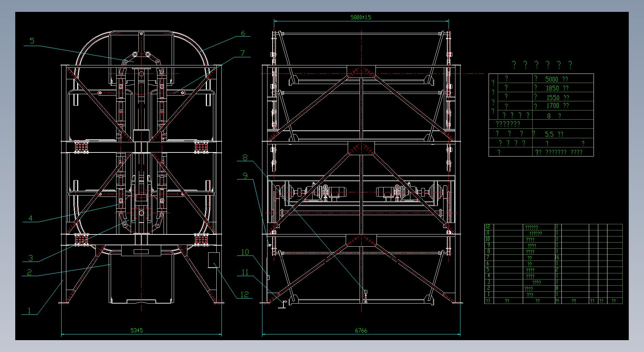Select the 1850 value in specification table
Viewport: 644px width, 352px height.
click(x=552, y=88)
